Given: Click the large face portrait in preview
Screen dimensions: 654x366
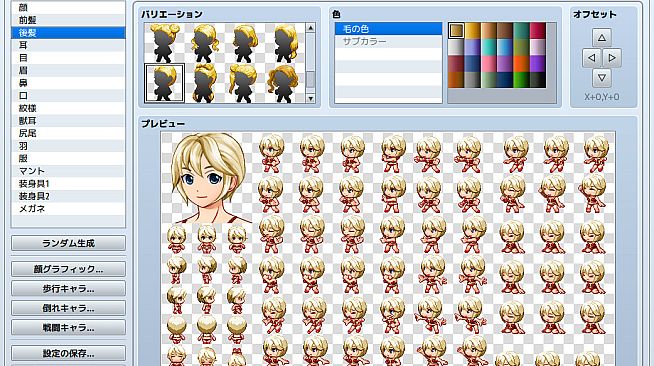Looking at the screenshot, I should pos(207,178).
